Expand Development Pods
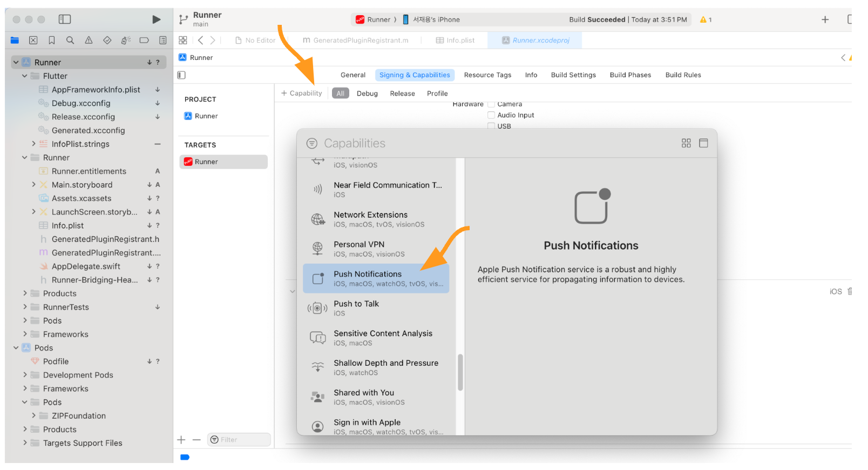 coord(25,375)
